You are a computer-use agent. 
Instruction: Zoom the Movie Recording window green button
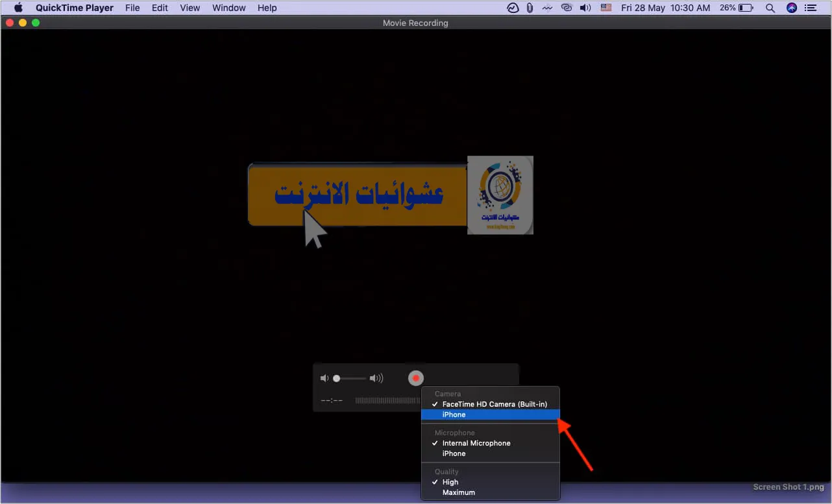(x=36, y=23)
